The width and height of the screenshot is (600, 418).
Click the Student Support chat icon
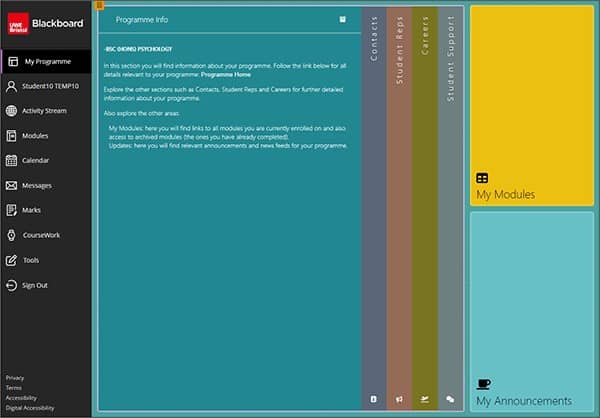450,399
